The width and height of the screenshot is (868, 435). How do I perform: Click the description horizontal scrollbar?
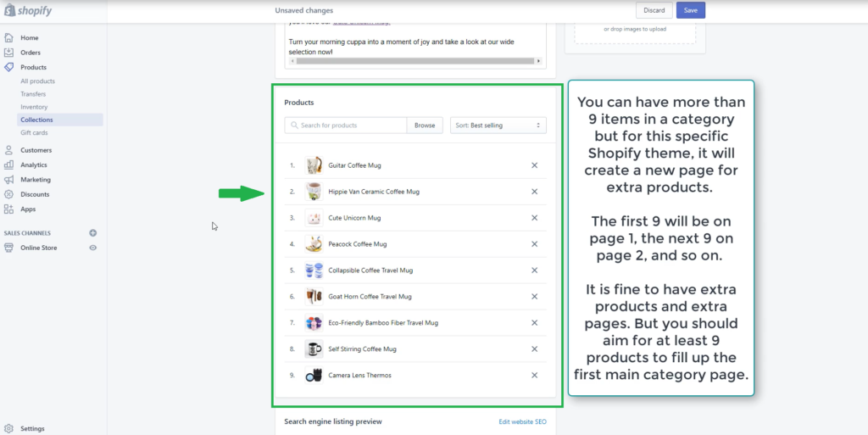pos(414,61)
